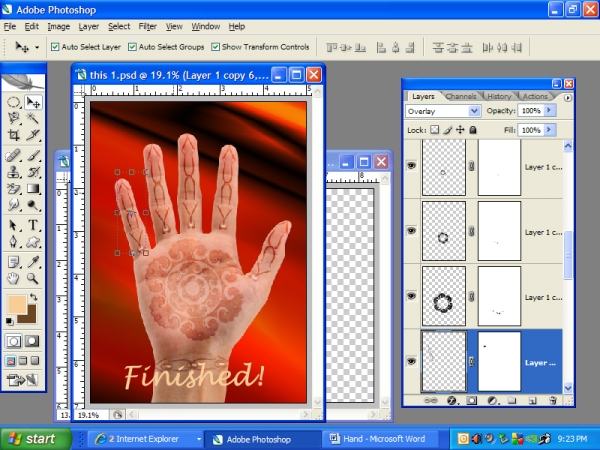Hide the highlighted selected layer's eye
Screen dimensions: 600x450
[x=411, y=361]
